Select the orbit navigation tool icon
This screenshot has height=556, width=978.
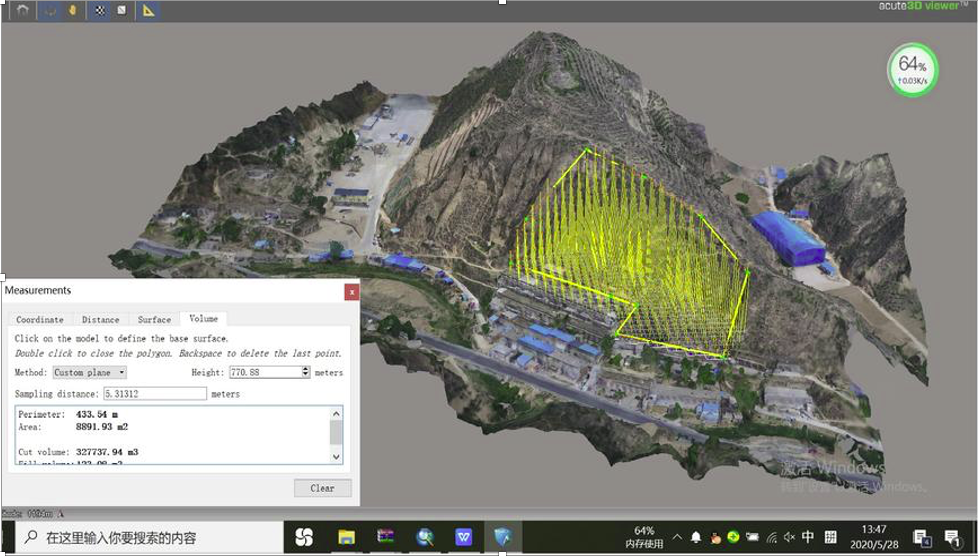pyautogui.click(x=52, y=11)
